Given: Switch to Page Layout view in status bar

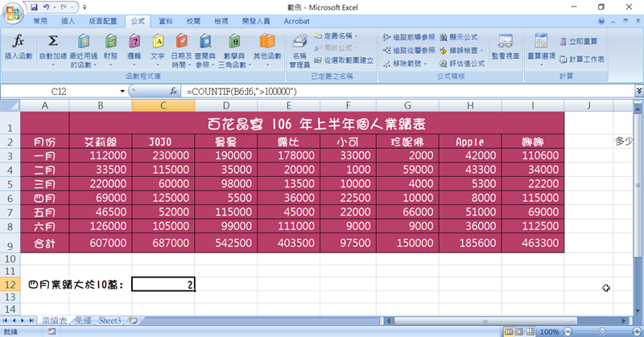Looking at the screenshot, I should [519, 331].
